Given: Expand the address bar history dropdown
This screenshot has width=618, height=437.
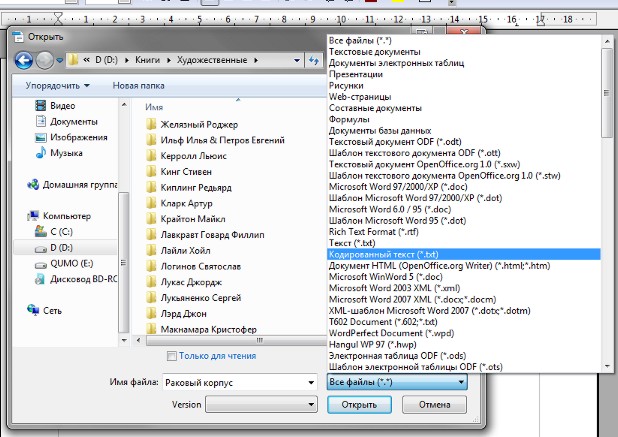Looking at the screenshot, I should (296, 60).
